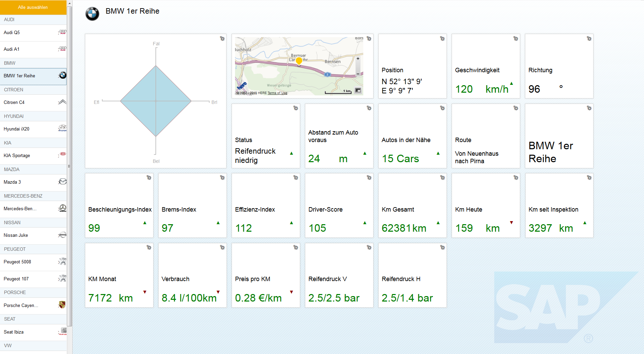Select the BMW 1er Reihe list entry

point(33,76)
